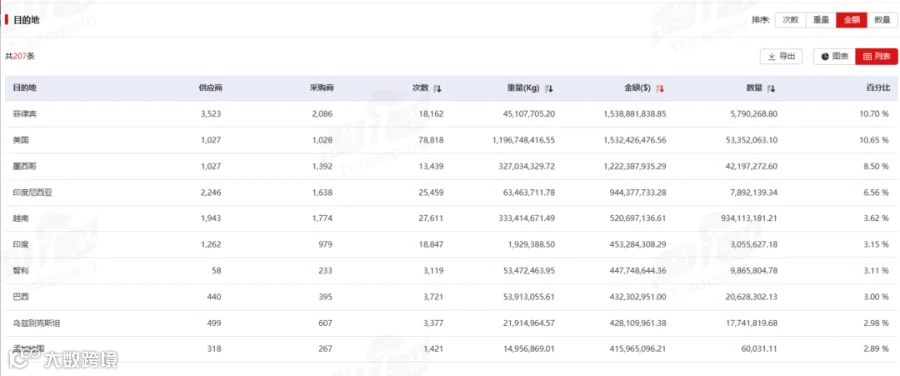Click count value 27,611
The image size is (900, 376).
click(x=432, y=219)
